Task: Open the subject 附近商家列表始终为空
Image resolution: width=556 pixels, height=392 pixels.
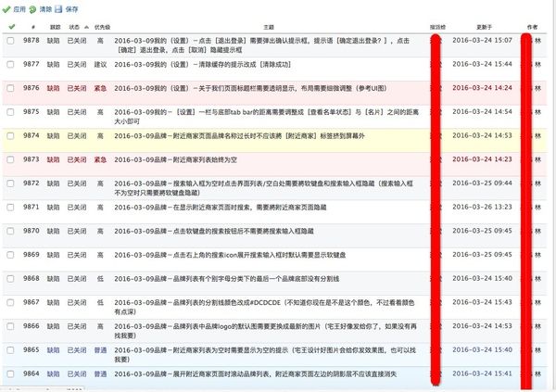Action: coord(175,159)
